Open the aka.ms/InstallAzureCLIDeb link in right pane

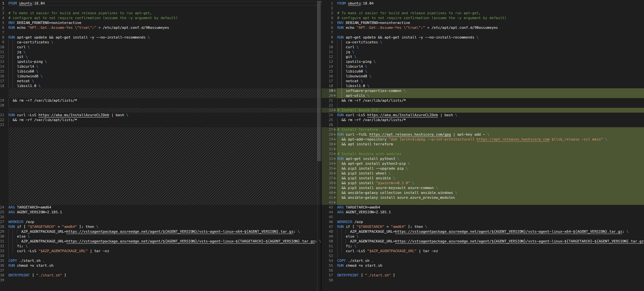click(402, 115)
